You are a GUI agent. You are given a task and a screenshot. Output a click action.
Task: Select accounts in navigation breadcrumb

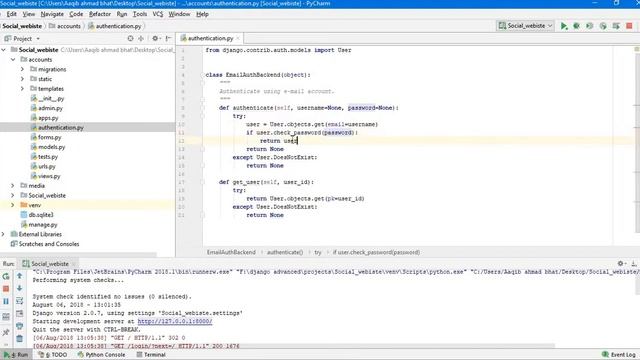(64, 26)
